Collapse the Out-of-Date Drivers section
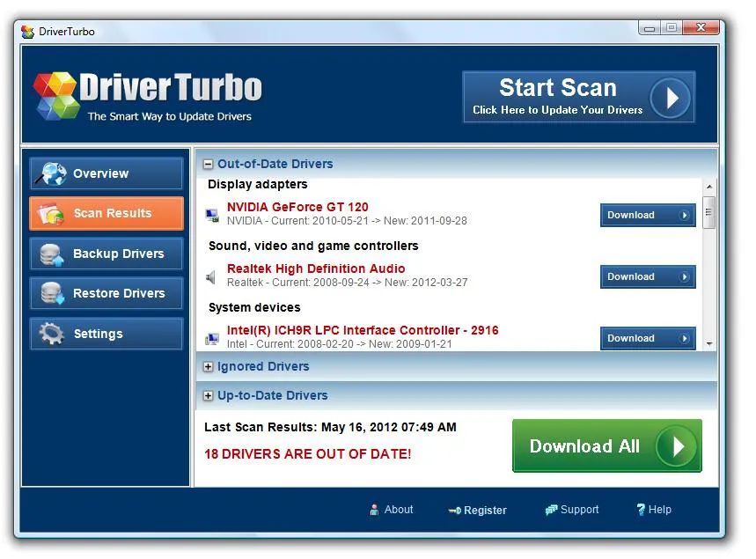Image resolution: width=756 pixels, height=559 pixels. (207, 164)
